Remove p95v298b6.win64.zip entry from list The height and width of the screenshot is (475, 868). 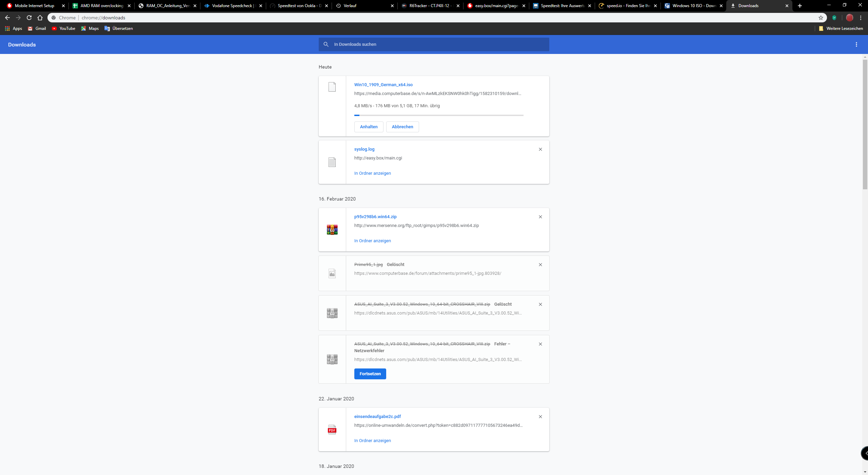pyautogui.click(x=540, y=217)
